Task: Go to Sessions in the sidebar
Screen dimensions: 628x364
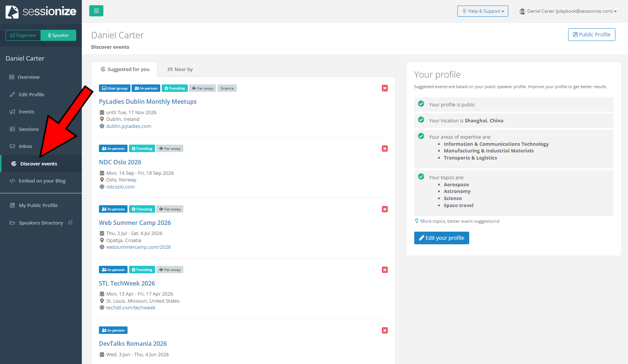Action: [x=29, y=129]
